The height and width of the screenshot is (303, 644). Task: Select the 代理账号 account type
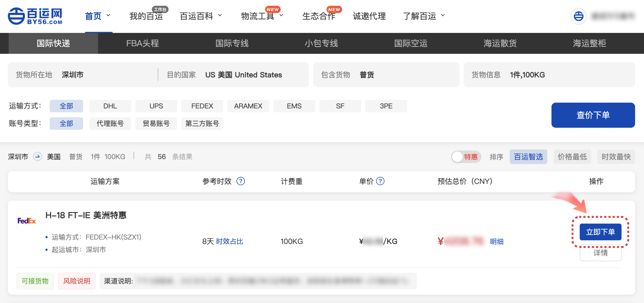click(x=110, y=124)
